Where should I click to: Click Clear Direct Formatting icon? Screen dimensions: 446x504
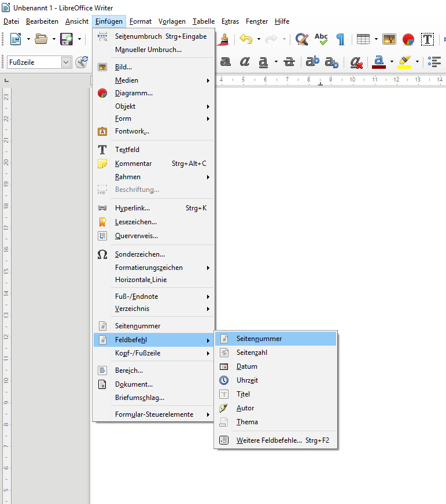pos(356,62)
